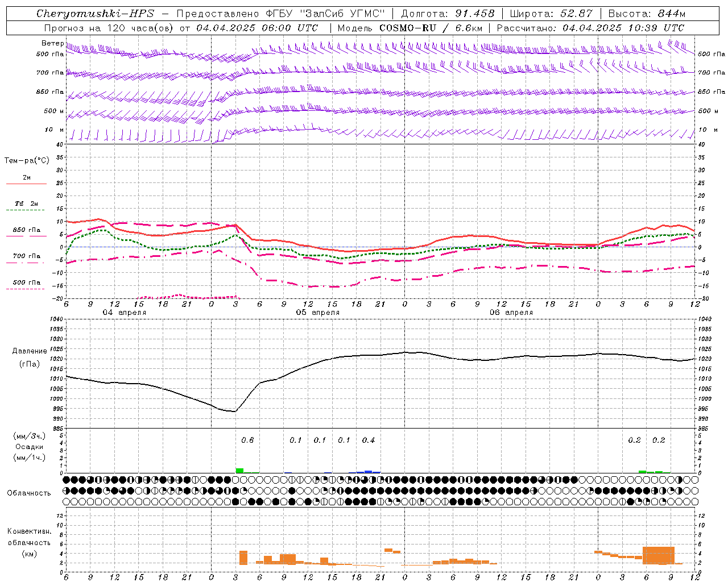This screenshot has width=728, height=582.
Task: Click the 05 апреля date label
Action: (x=317, y=313)
